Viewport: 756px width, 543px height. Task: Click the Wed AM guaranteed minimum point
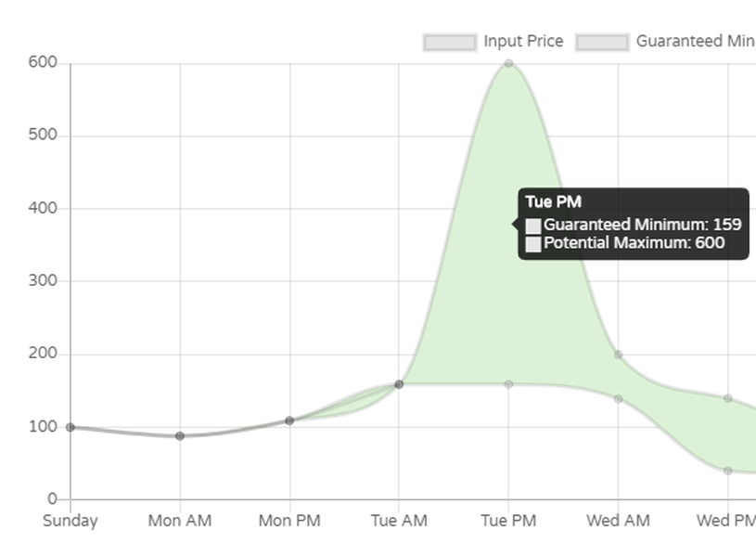pyautogui.click(x=618, y=398)
